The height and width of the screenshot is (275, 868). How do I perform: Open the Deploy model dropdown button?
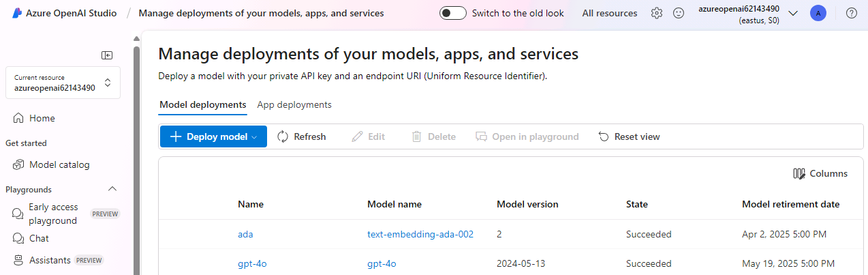[213, 136]
